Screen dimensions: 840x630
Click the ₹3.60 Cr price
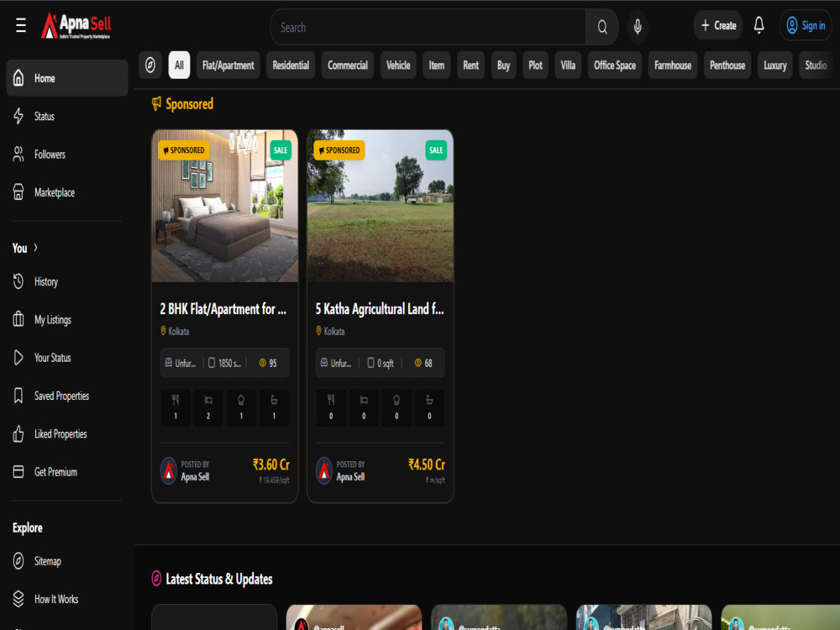click(x=271, y=465)
